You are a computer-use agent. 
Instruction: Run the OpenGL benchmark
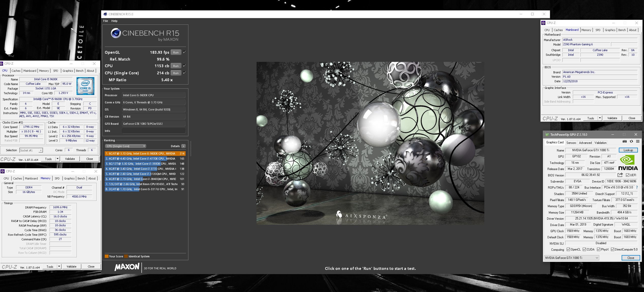click(x=176, y=52)
